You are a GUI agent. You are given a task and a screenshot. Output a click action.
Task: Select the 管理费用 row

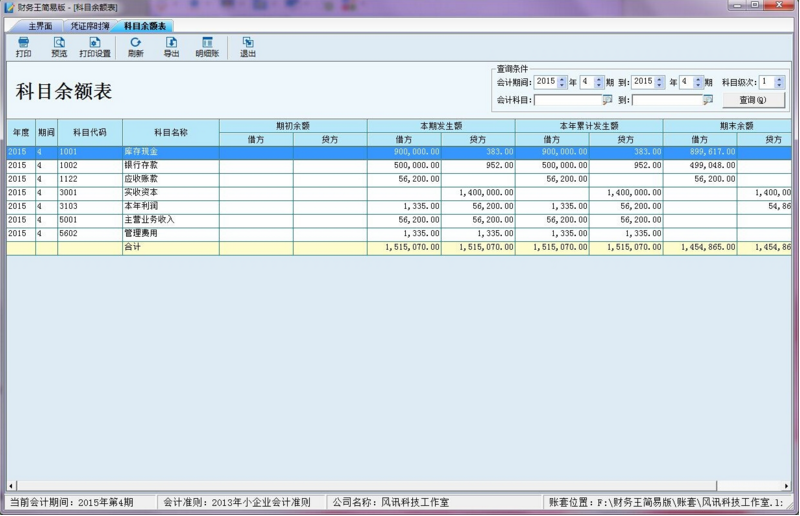[399, 233]
